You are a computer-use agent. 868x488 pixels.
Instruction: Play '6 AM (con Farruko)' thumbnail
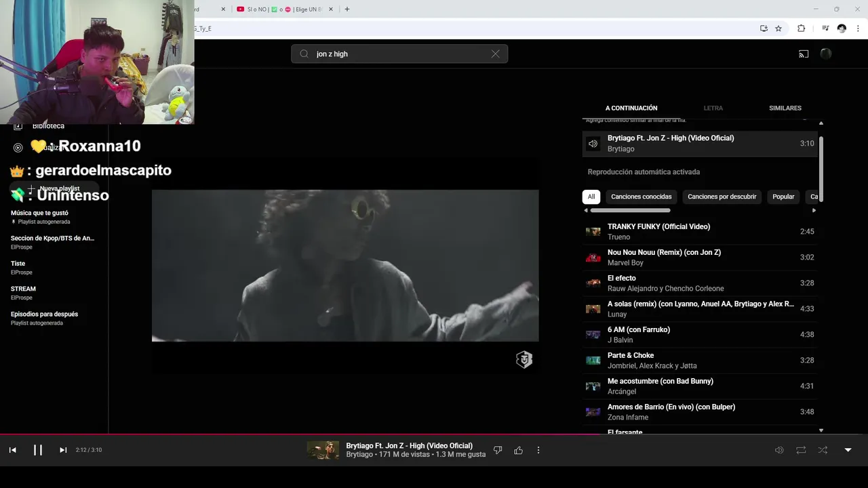coord(593,335)
